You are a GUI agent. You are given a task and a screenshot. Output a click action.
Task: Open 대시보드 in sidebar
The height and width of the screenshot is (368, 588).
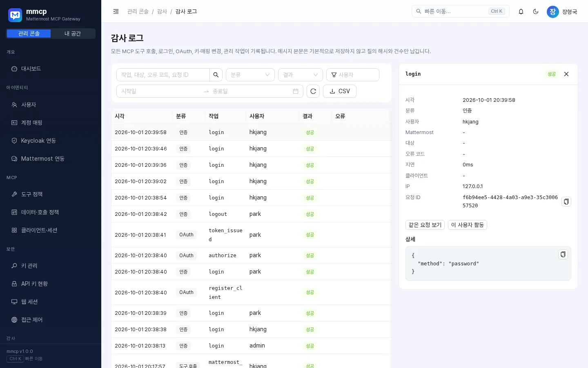click(51, 69)
